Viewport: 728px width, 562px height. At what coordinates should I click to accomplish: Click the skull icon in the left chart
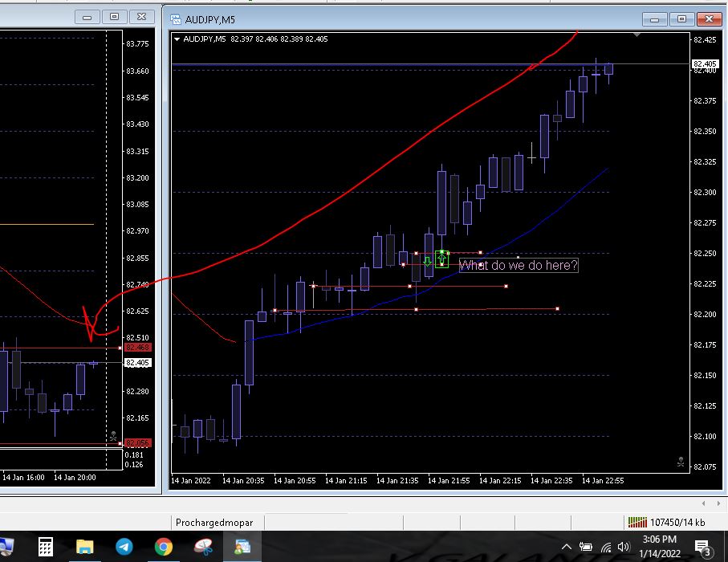[113, 436]
